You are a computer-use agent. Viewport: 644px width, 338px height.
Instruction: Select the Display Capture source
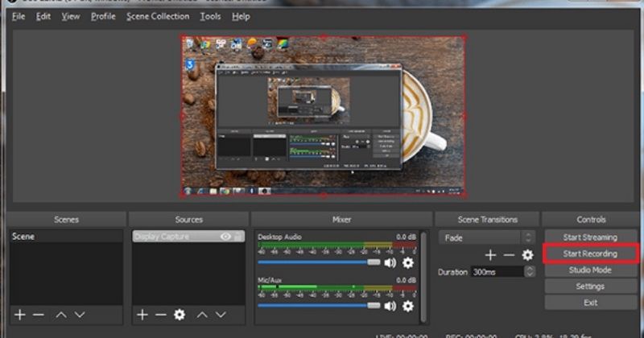[188, 236]
